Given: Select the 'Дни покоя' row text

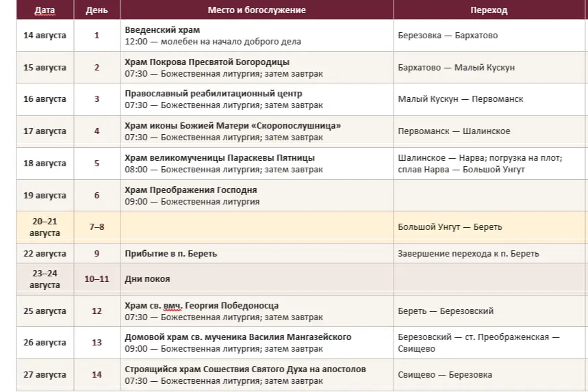Looking at the screenshot, I should (147, 279).
